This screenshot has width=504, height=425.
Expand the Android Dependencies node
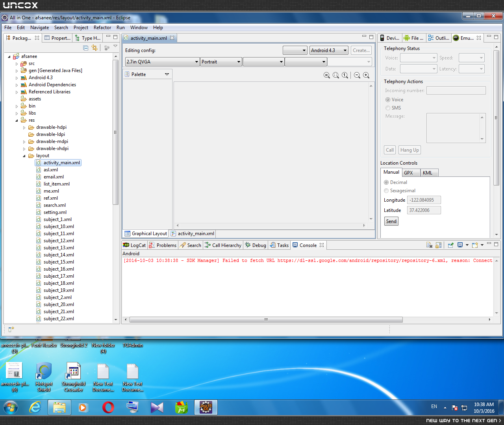(17, 85)
